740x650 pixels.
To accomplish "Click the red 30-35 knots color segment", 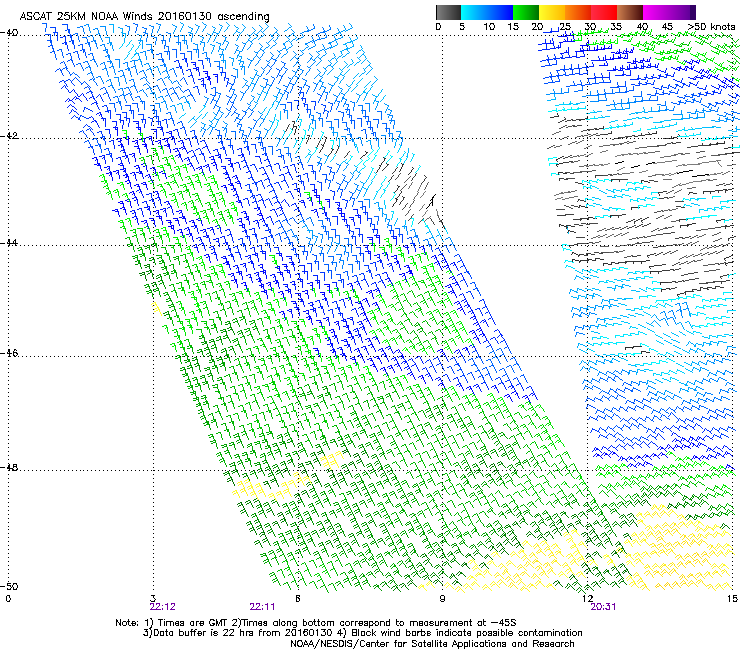I will [x=604, y=12].
